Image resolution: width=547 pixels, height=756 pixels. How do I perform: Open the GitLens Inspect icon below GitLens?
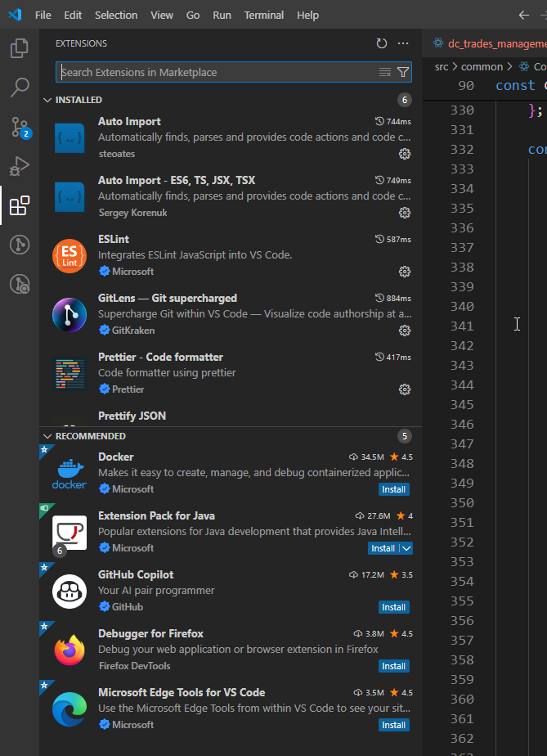(20, 284)
